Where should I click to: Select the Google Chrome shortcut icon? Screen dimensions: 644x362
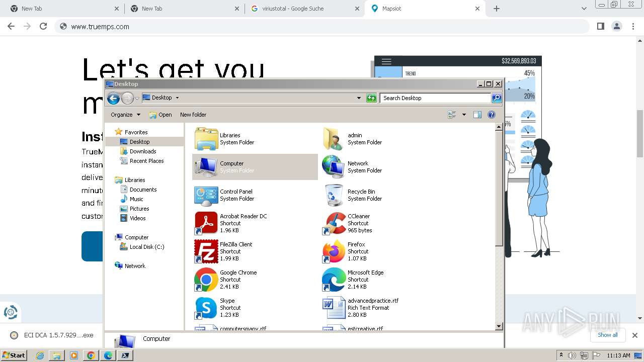(x=206, y=280)
